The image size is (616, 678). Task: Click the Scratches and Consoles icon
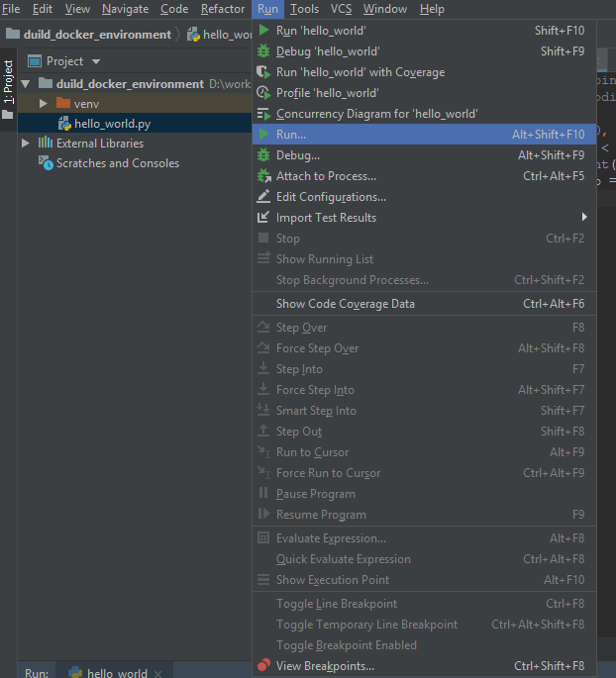[46, 163]
